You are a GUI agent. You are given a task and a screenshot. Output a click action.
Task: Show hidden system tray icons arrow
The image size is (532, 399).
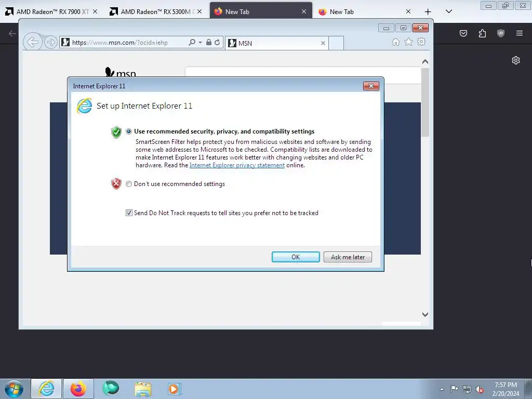(x=442, y=389)
